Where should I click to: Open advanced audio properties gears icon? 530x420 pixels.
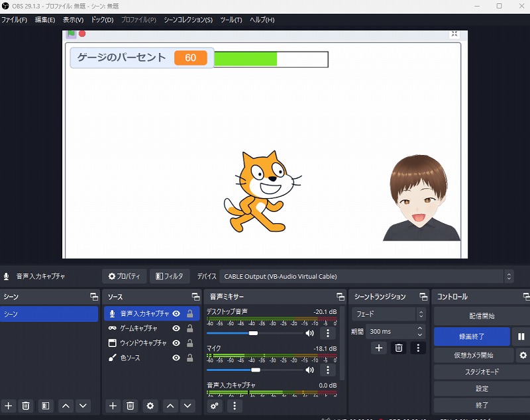pos(214,405)
